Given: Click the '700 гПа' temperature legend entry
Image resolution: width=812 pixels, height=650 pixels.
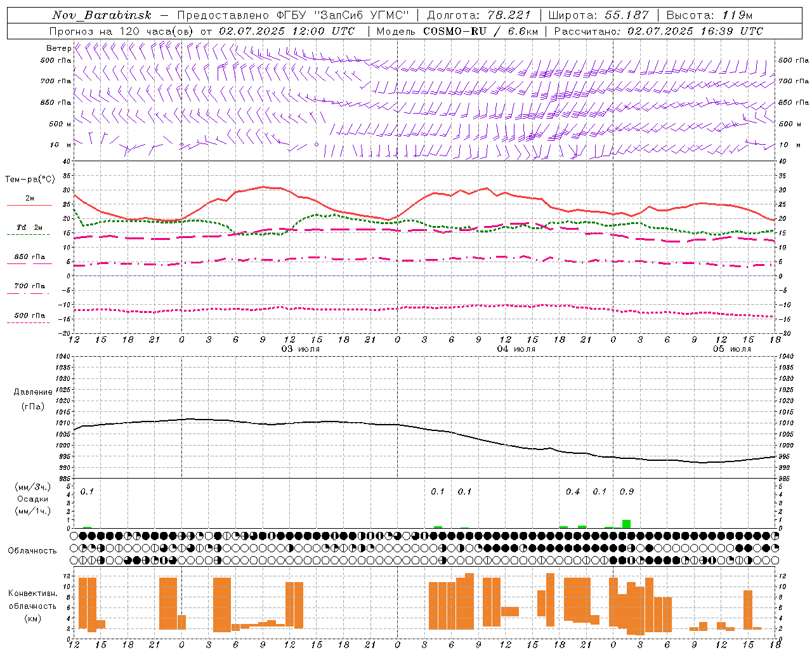Looking at the screenshot, I should 30,286.
